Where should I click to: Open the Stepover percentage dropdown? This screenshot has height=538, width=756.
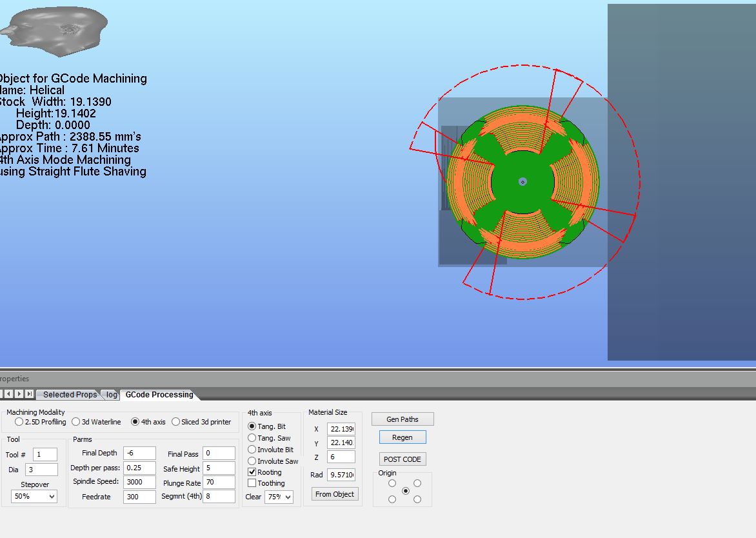pyautogui.click(x=34, y=497)
